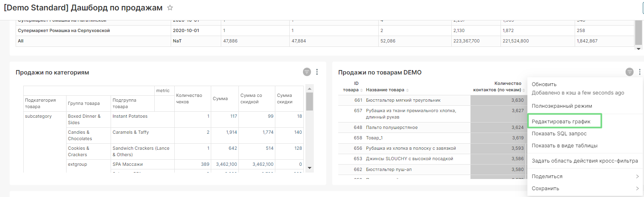Click filter indicator on Продажи по товарам DEMO

tap(629, 72)
